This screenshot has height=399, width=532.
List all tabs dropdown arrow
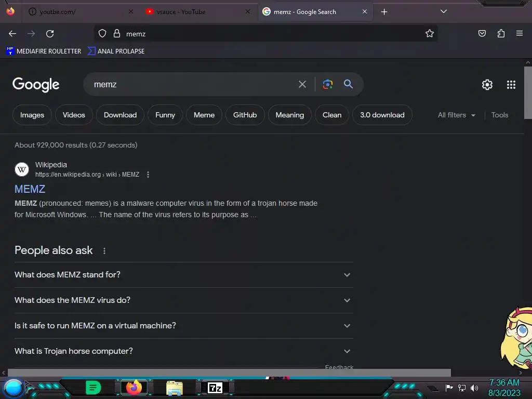click(444, 11)
